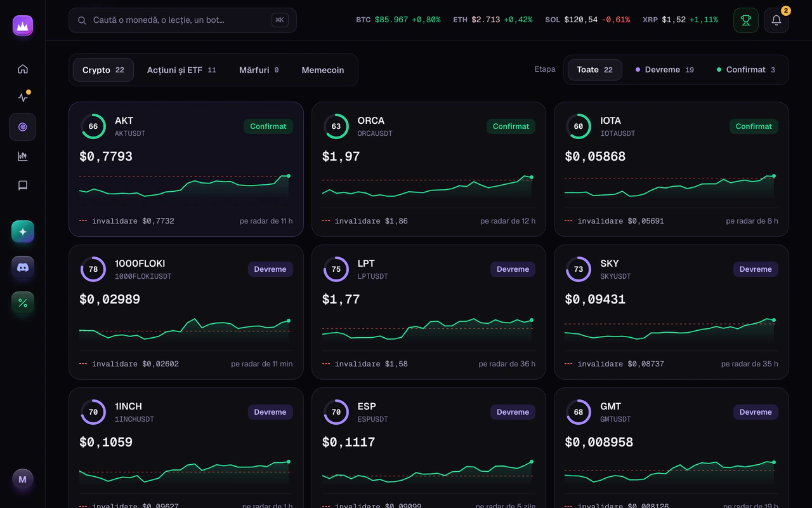Image resolution: width=812 pixels, height=508 pixels.
Task: Click the AKT price $0,7793
Action: [x=106, y=156]
